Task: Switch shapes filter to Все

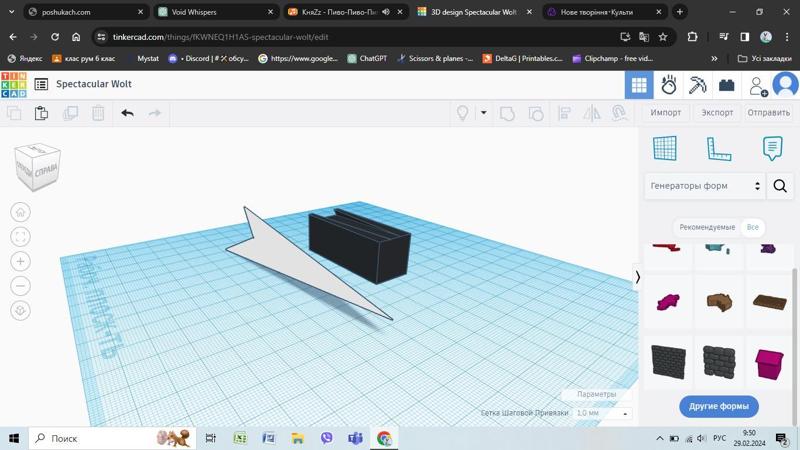Action: click(x=753, y=227)
